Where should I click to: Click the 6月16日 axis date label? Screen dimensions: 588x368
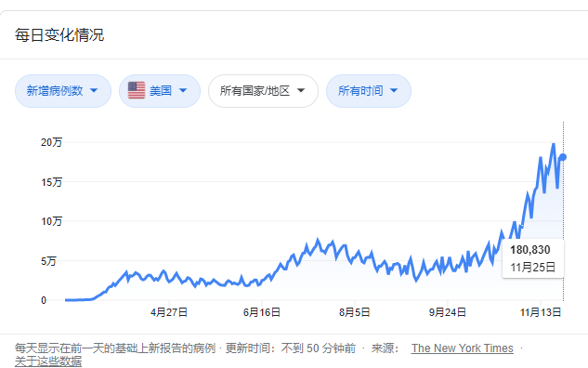click(262, 312)
